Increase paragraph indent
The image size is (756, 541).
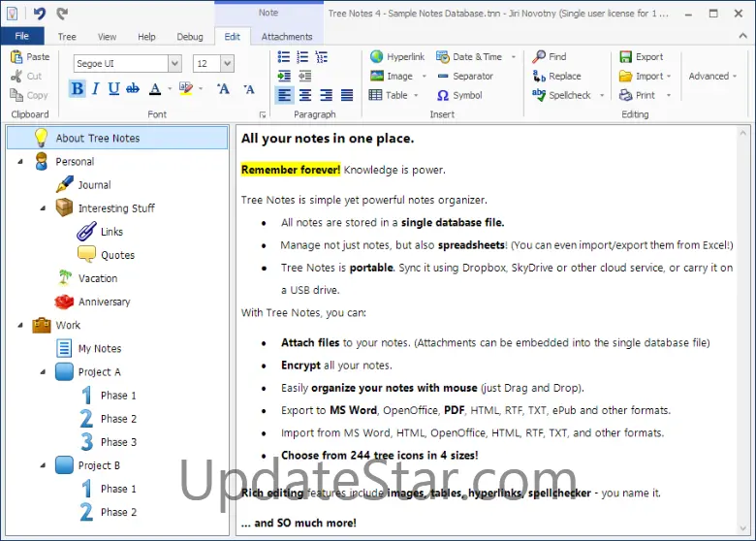(284, 76)
